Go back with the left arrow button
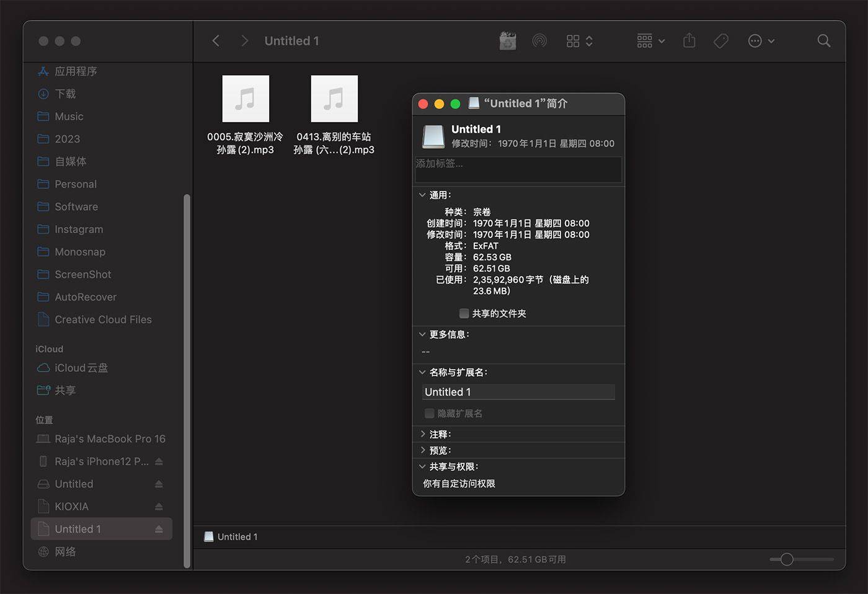The width and height of the screenshot is (868, 594). coord(216,41)
